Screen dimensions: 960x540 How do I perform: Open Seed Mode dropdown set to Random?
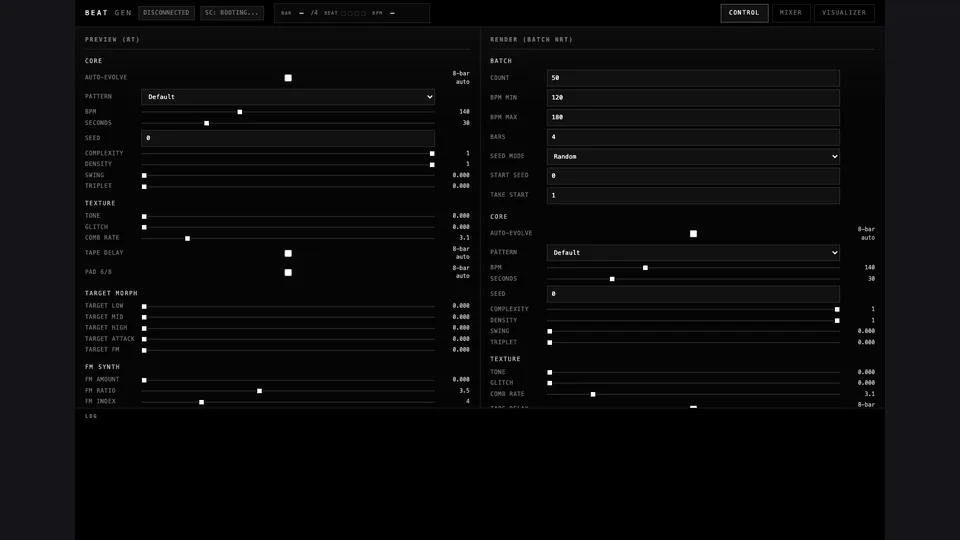[693, 156]
